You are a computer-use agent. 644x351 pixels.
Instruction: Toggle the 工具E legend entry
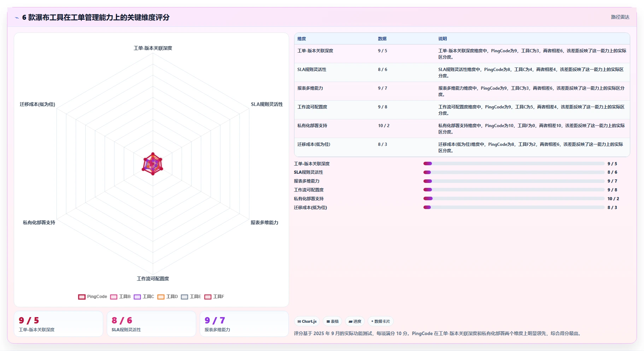[191, 297]
